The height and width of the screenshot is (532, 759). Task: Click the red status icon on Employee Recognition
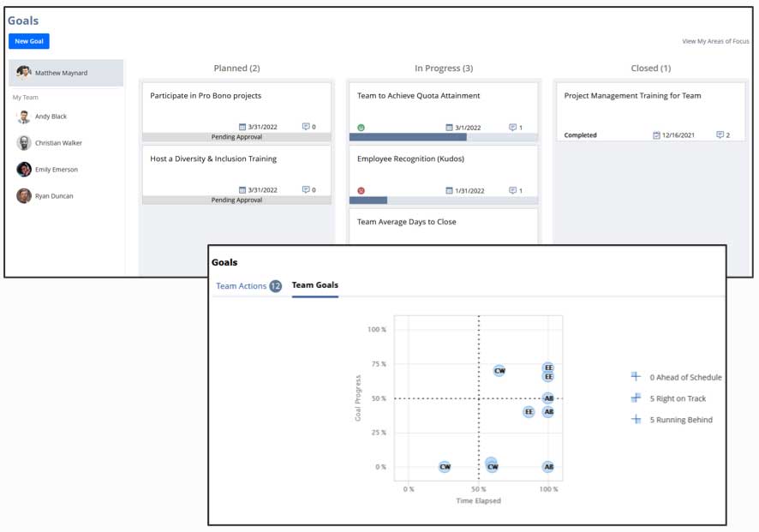coord(361,190)
